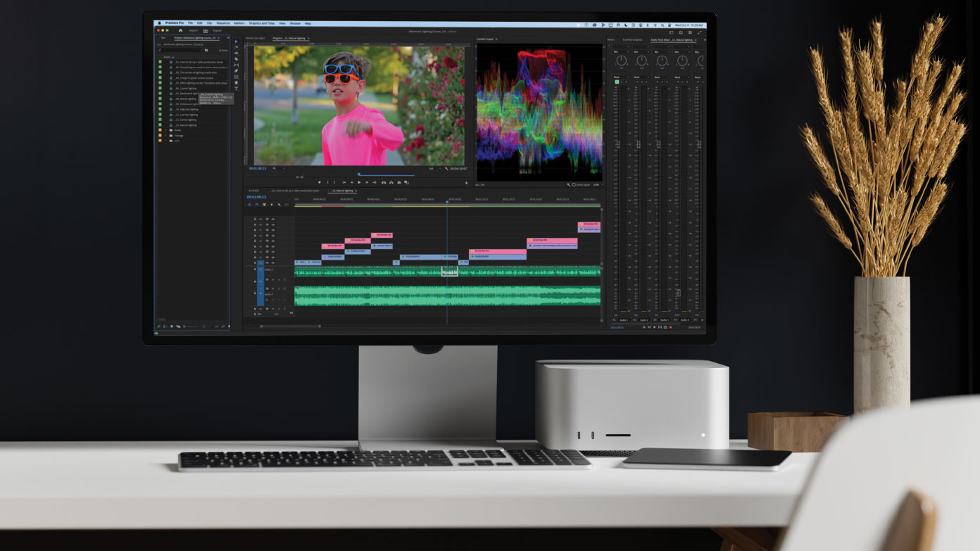Image resolution: width=980 pixels, height=551 pixels.
Task: Switch to the Essential Graphics tab
Action: click(632, 40)
